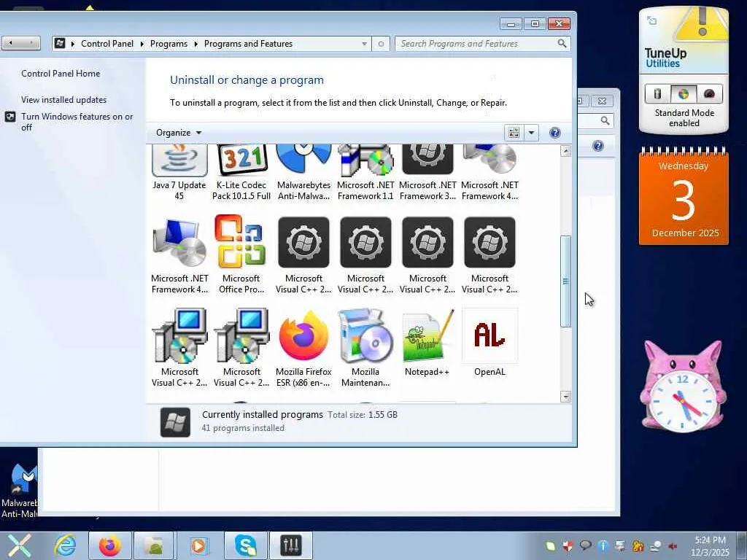Select the Microsoft Office Pro entry
747x560 pixels.
click(x=241, y=254)
